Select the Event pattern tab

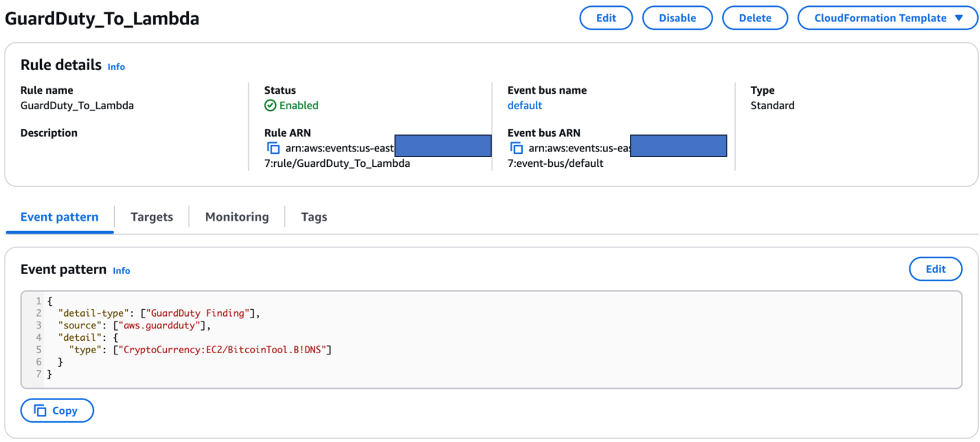[59, 217]
